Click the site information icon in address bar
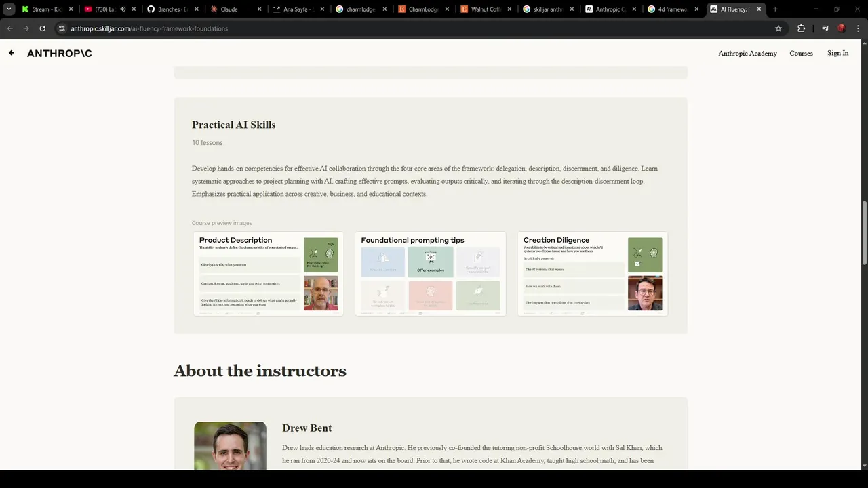Screen dimensions: 868x488 click(62, 28)
